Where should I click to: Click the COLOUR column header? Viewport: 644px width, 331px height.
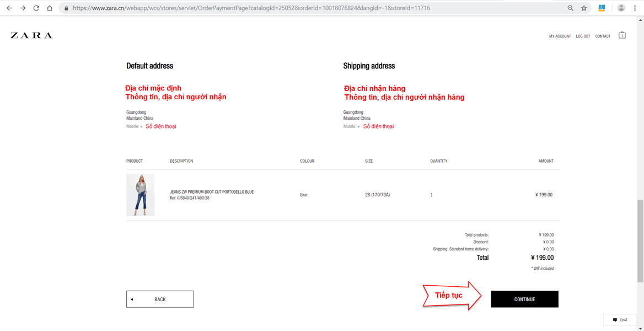(307, 161)
